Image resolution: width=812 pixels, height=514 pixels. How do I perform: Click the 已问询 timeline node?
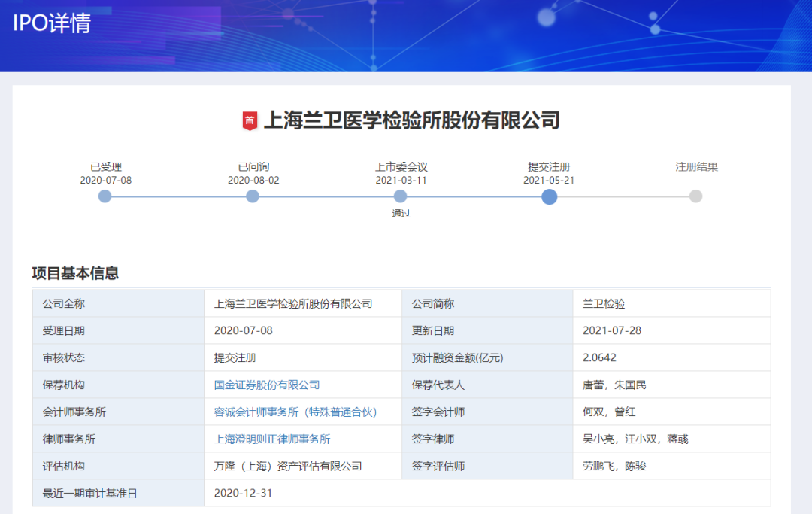pos(253,196)
